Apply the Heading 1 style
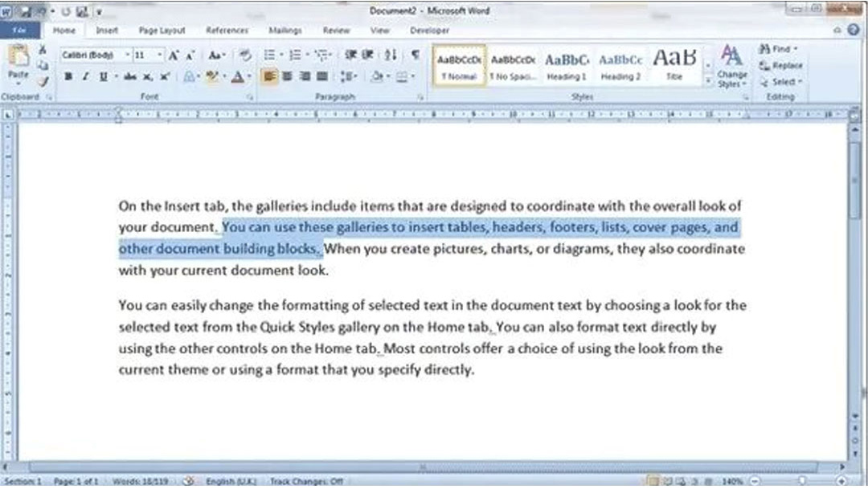This screenshot has width=868, height=489. pyautogui.click(x=567, y=65)
